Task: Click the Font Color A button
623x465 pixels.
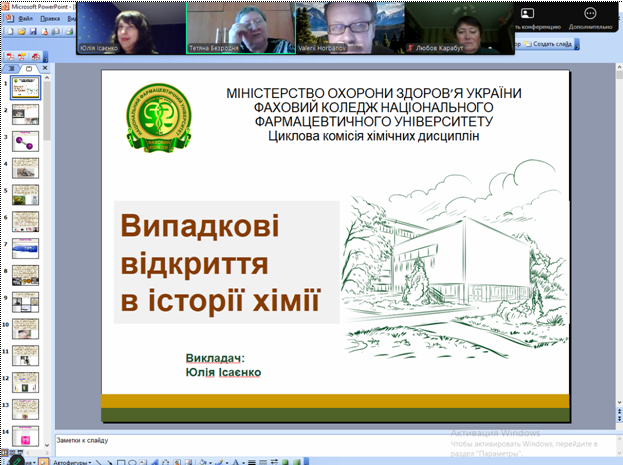Action: pos(236,462)
